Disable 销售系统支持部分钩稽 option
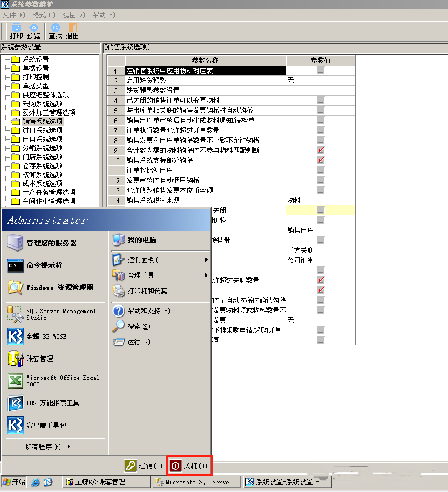The width and height of the screenshot is (448, 492). (x=320, y=160)
